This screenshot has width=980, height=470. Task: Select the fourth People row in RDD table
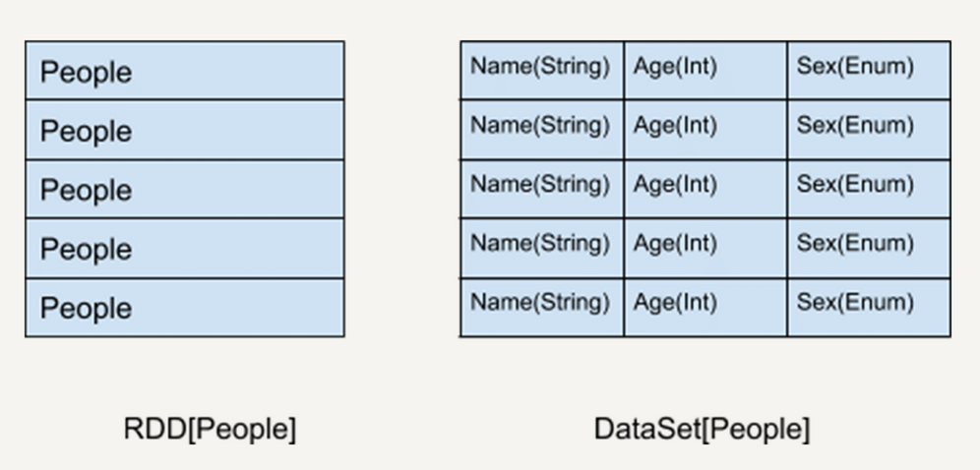click(184, 248)
